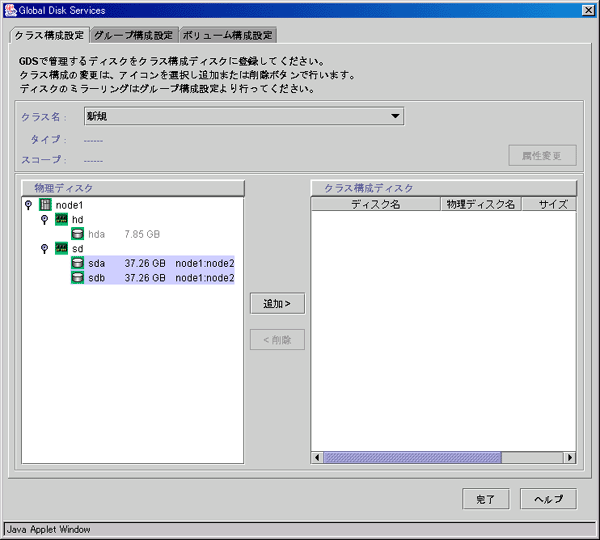600x540 pixels.
Task: Switch to the ボリューム構成設定 tab
Action: [227, 35]
